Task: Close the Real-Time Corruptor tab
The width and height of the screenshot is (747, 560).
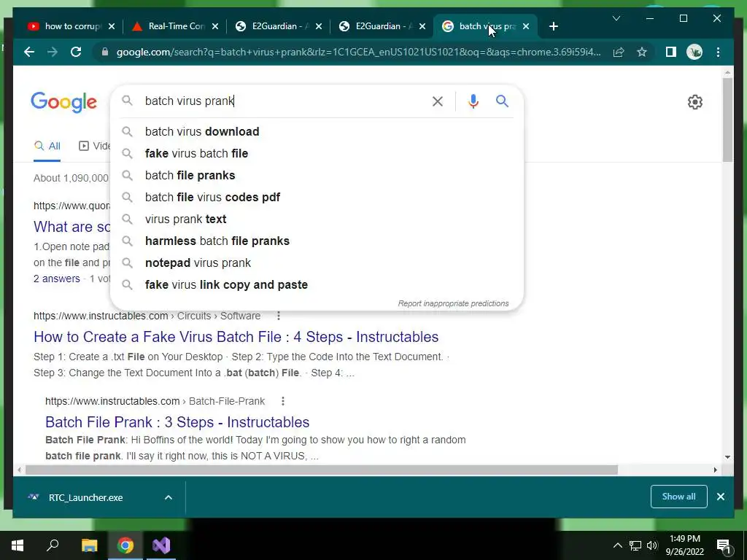Action: 215,26
